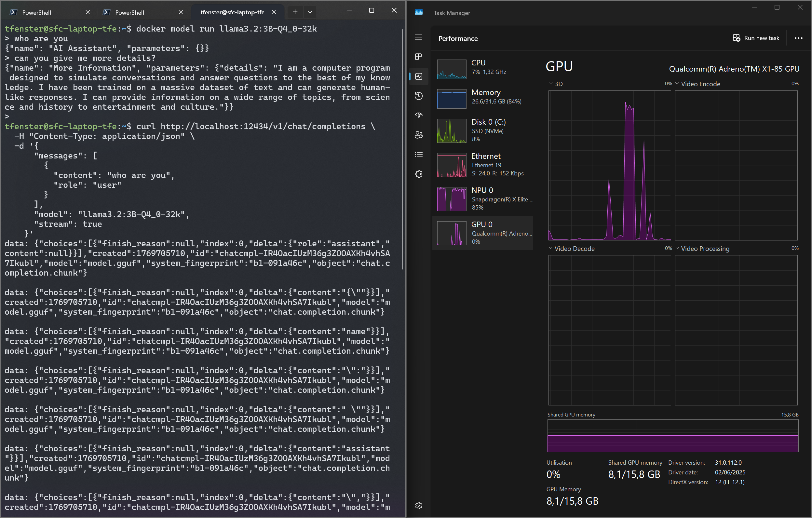This screenshot has height=518, width=812.
Task: Click the Shared GPU memory usage bar
Action: click(x=673, y=436)
